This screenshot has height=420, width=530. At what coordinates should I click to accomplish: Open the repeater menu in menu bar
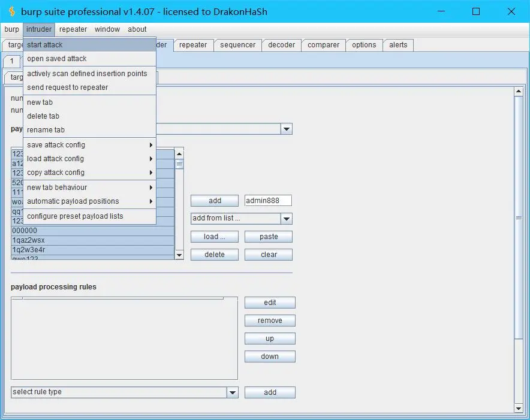coord(73,29)
